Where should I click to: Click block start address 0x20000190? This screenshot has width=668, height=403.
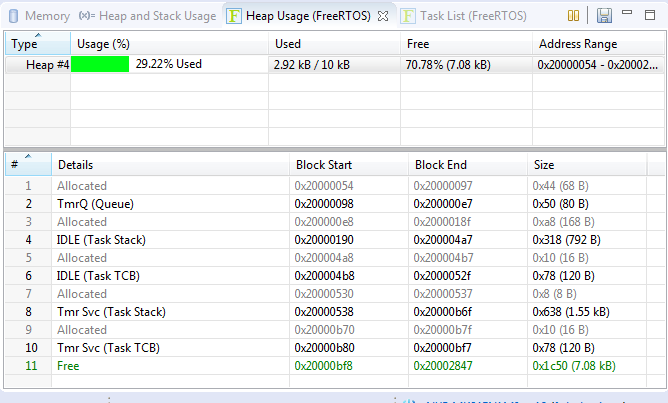click(324, 240)
